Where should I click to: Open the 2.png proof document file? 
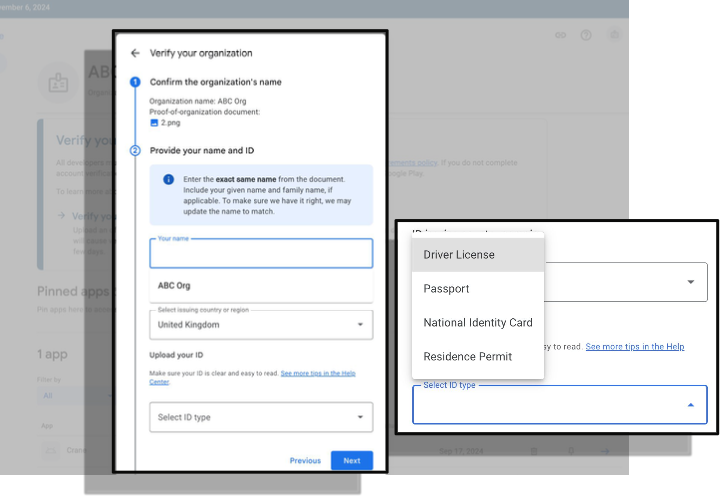[165, 123]
